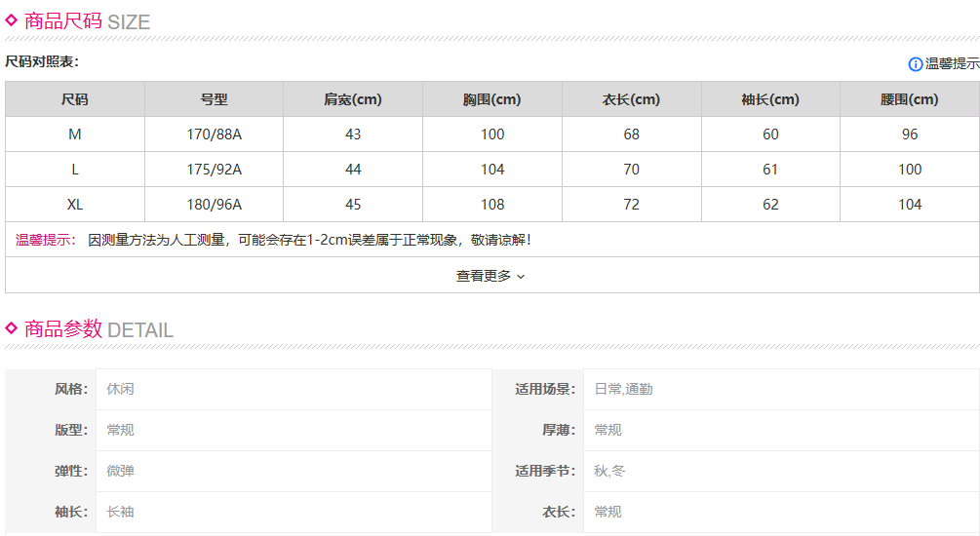This screenshot has height=536, width=980.
Task: Click the 袖长(cm) header cell
Action: click(x=770, y=99)
